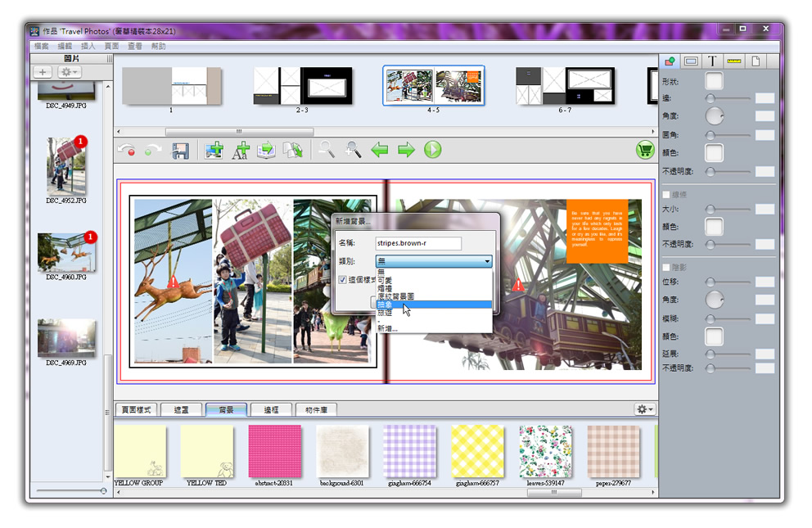Open the gear dropdown beside the background tabs
Viewport: 812px width, 528px height.
pos(644,409)
